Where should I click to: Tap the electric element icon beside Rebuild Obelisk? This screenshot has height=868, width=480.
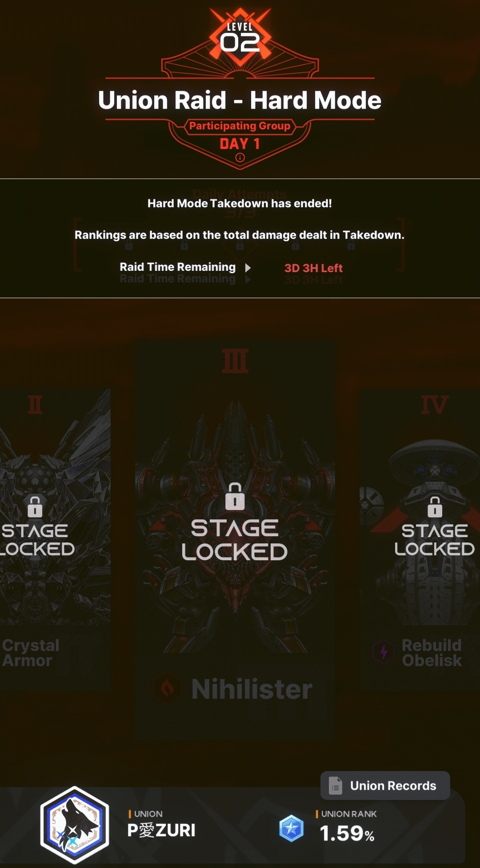pyautogui.click(x=384, y=652)
